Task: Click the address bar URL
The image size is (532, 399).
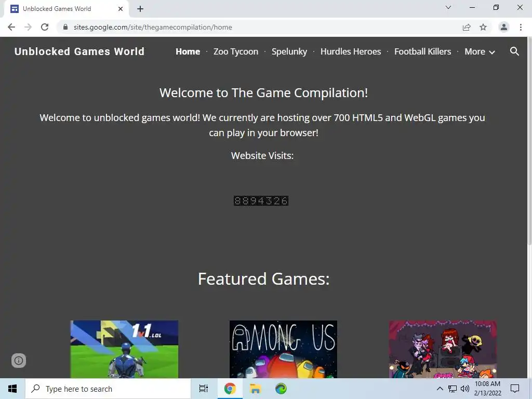Action: coord(153,27)
